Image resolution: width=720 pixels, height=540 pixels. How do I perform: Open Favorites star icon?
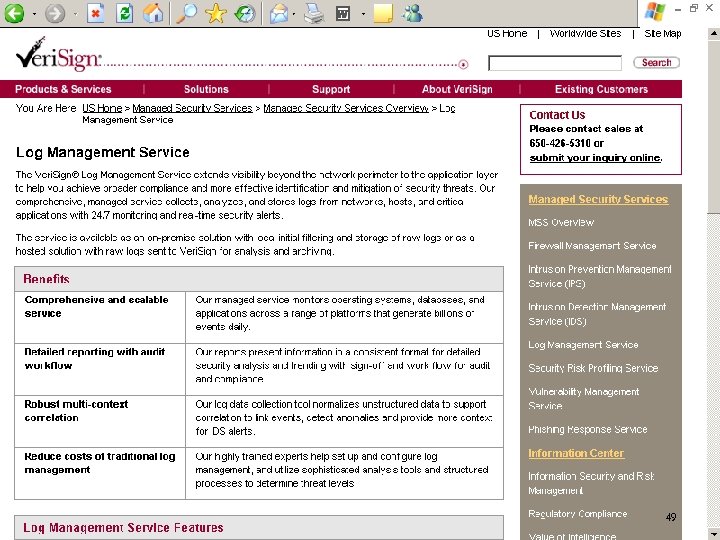pos(215,13)
